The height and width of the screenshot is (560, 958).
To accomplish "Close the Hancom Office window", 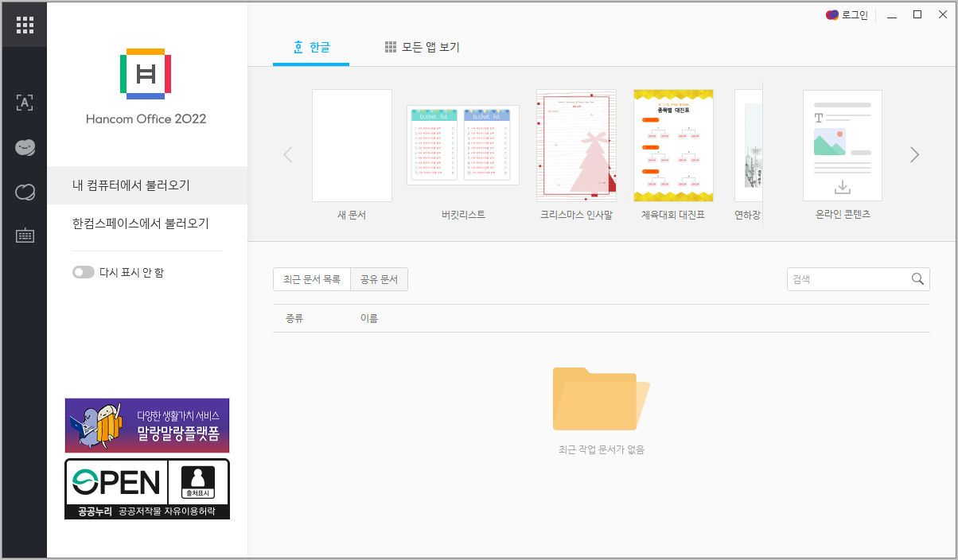I will coord(942,14).
